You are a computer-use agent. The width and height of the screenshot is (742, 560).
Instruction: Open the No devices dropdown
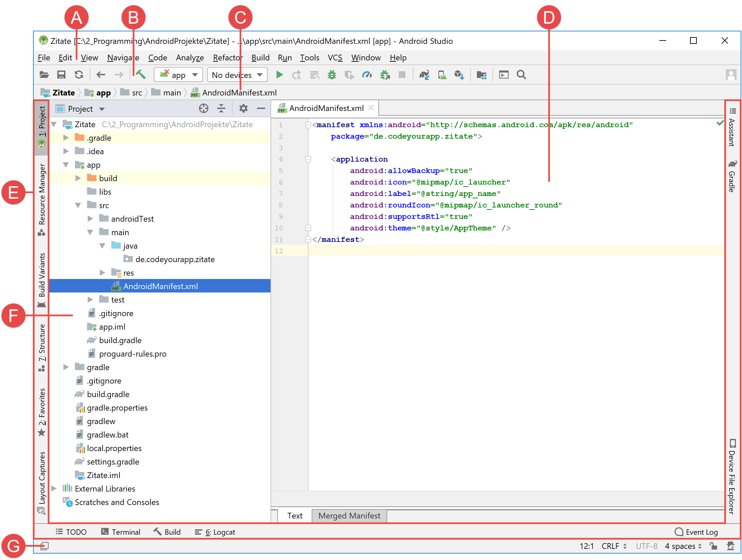click(x=237, y=75)
